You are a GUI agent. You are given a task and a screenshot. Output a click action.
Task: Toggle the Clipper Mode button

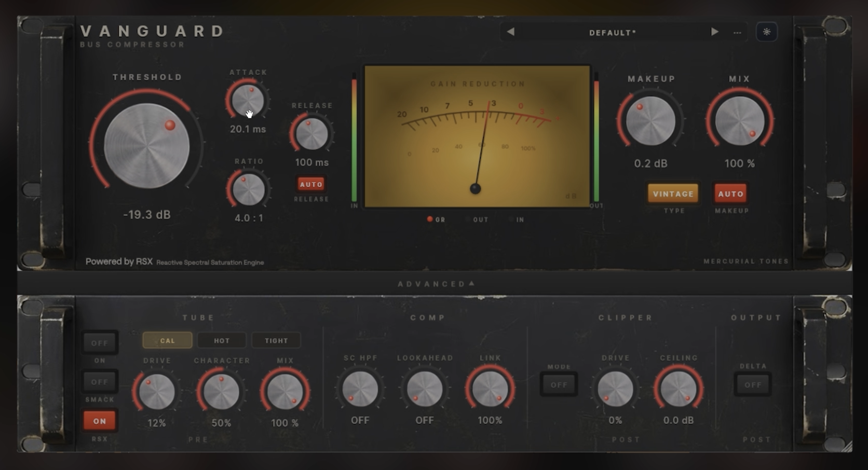[x=559, y=385]
